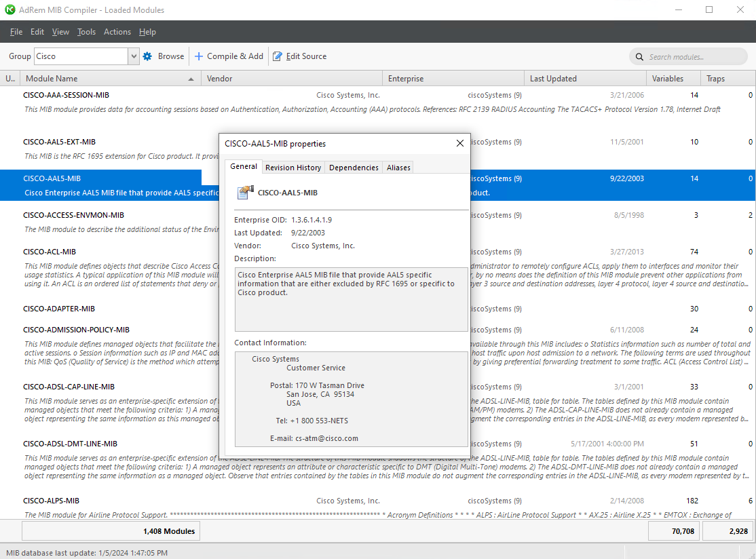
Task: Click the Enterprise OID value 1.3.6.1.4.1.9
Action: coord(311,220)
